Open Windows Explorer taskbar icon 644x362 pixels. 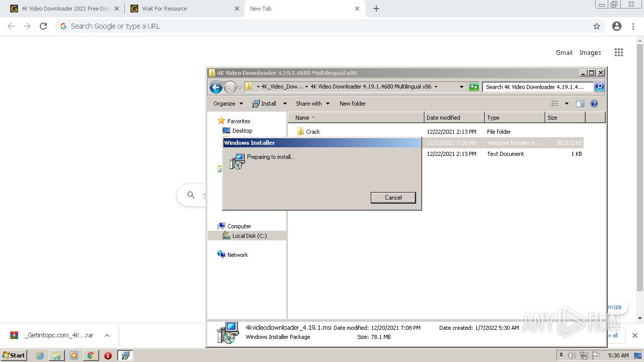pyautogui.click(x=57, y=355)
